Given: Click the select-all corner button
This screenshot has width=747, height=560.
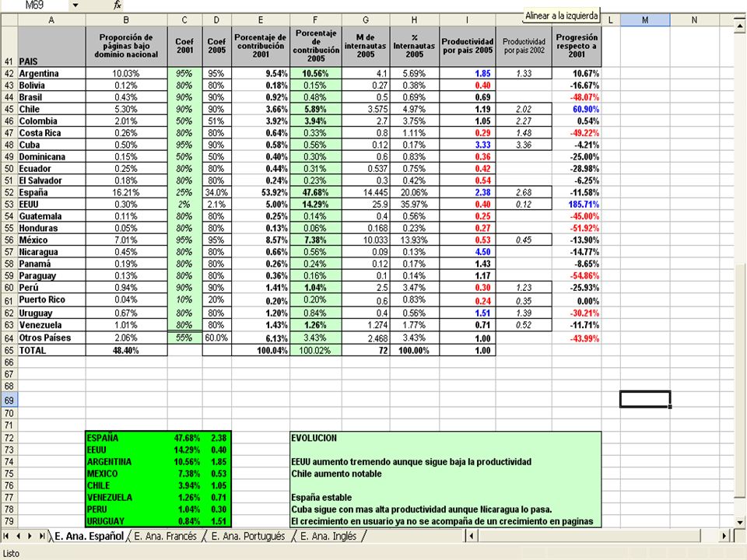Looking at the screenshot, I should tap(9, 20).
